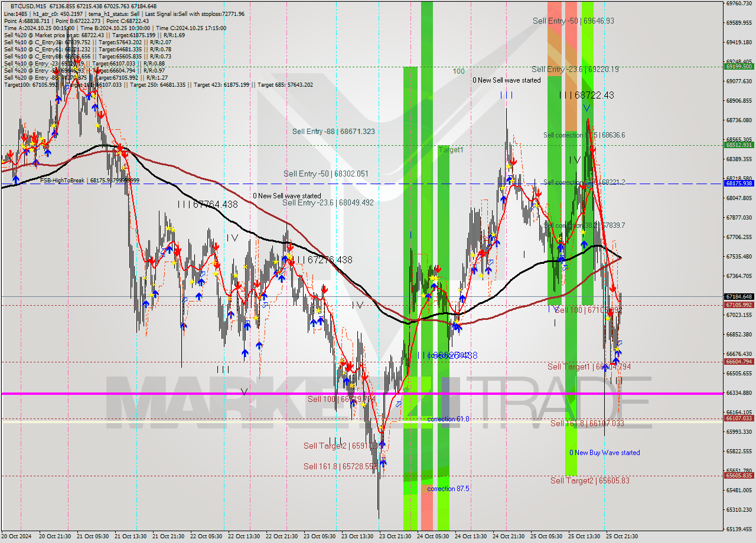Click the red 65605.835 price axis tag
This screenshot has width=756, height=543.
pyautogui.click(x=738, y=475)
